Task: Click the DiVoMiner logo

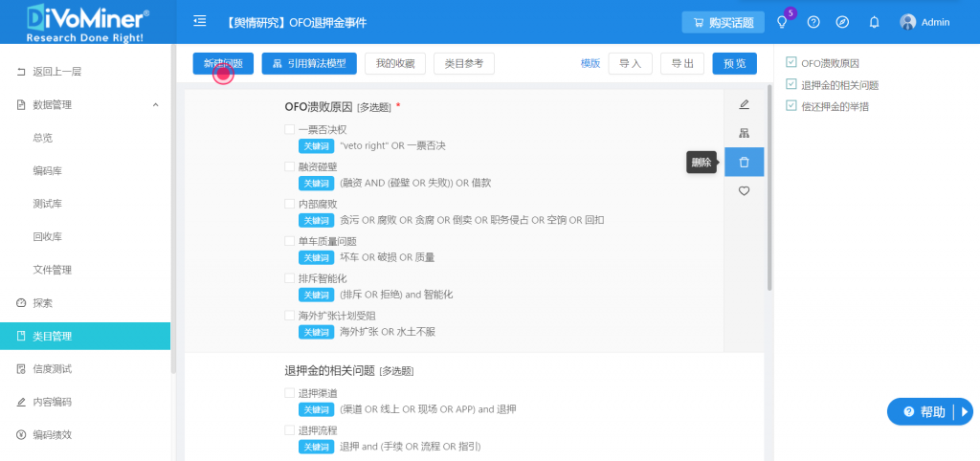Action: [87, 22]
